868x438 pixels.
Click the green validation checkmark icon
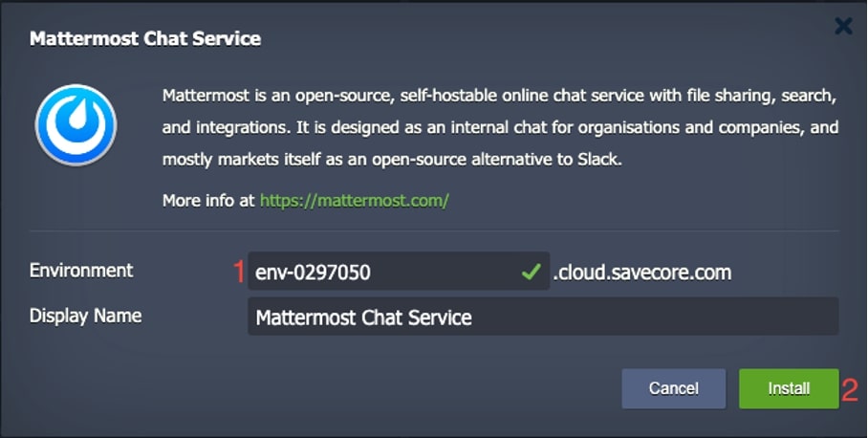531,273
